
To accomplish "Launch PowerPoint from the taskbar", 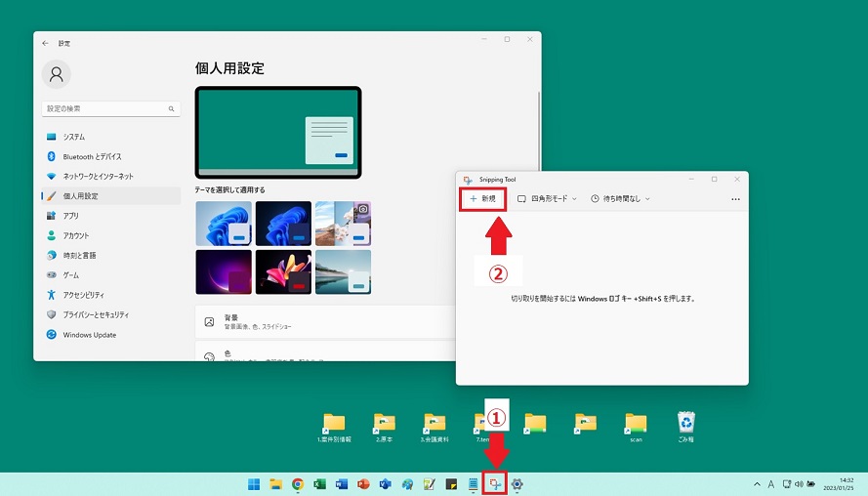I will pos(363,484).
